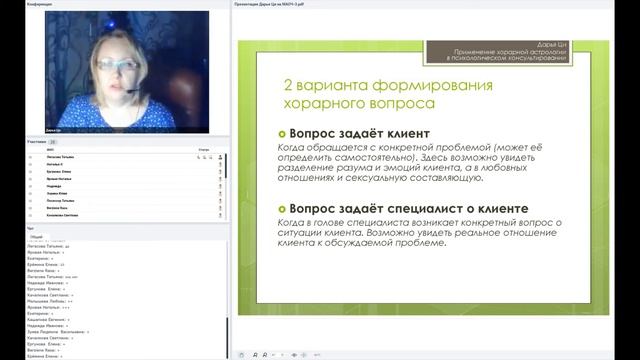Sort participants by ФИО column header

50,150
